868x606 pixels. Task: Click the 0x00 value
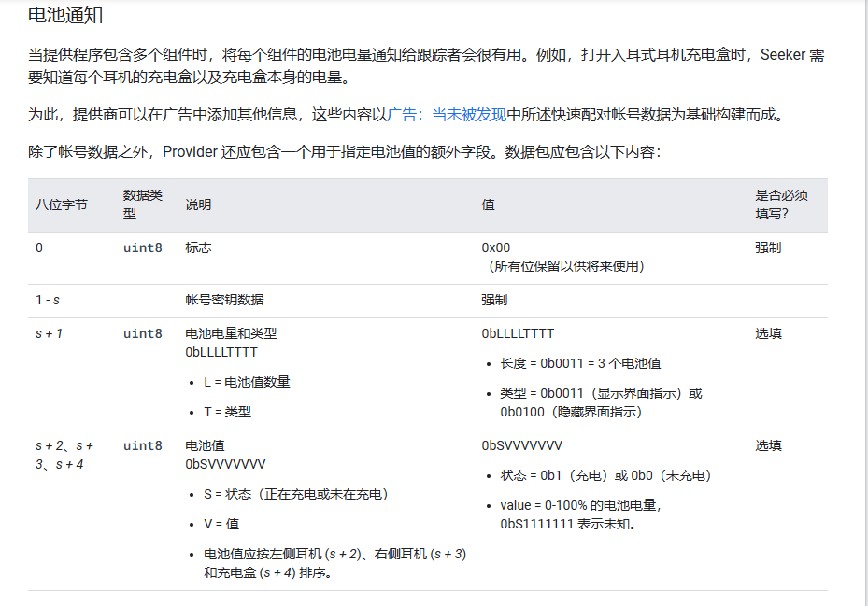(x=496, y=248)
